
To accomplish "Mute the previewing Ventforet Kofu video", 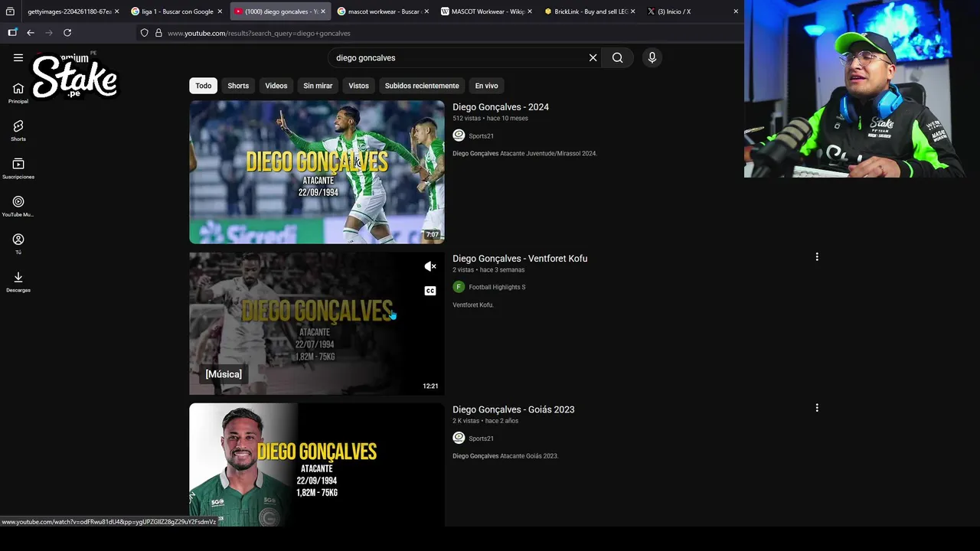I will point(430,266).
